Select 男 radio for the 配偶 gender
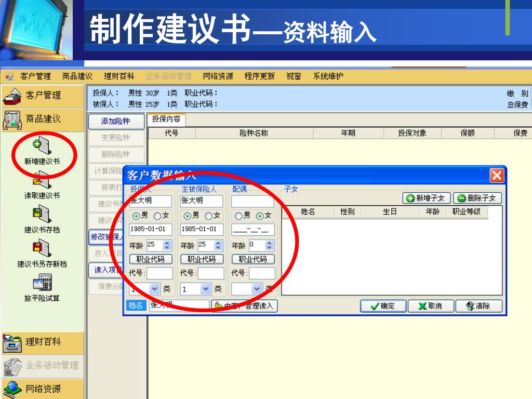This screenshot has width=532, height=399. 239,216
